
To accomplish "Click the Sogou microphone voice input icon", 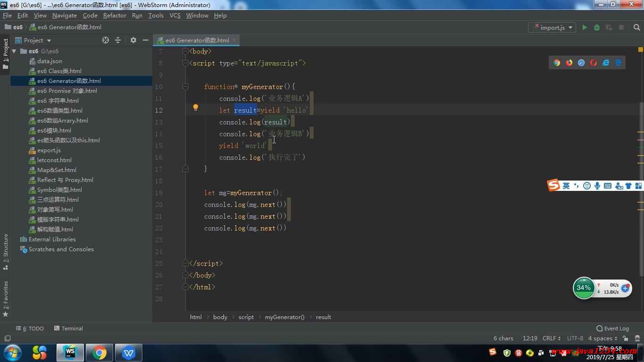I will pos(597,186).
